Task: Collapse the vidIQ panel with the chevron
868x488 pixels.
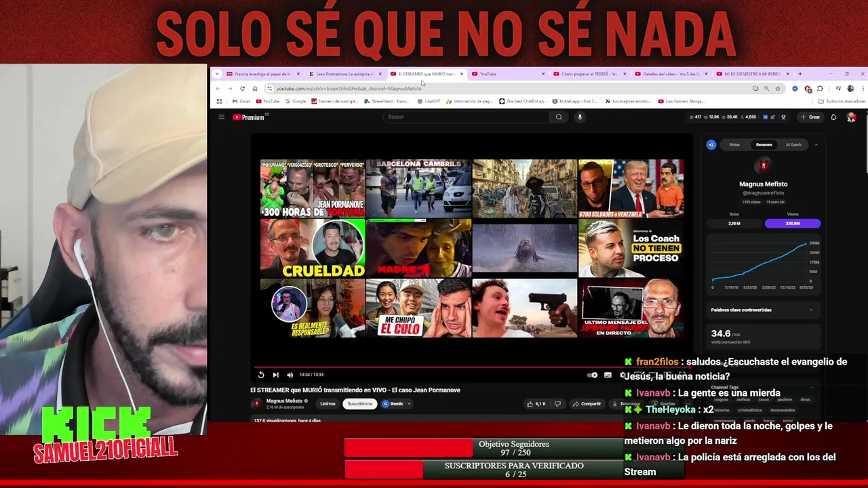Action: [816, 144]
